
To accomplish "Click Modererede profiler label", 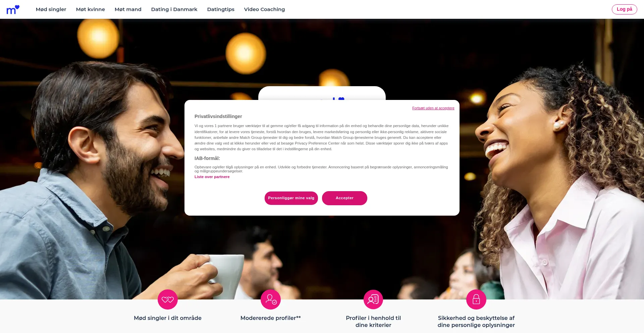I will 271,318.
